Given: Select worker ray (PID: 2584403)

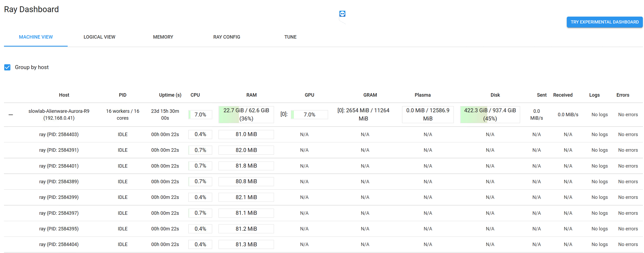Looking at the screenshot, I should coord(59,135).
